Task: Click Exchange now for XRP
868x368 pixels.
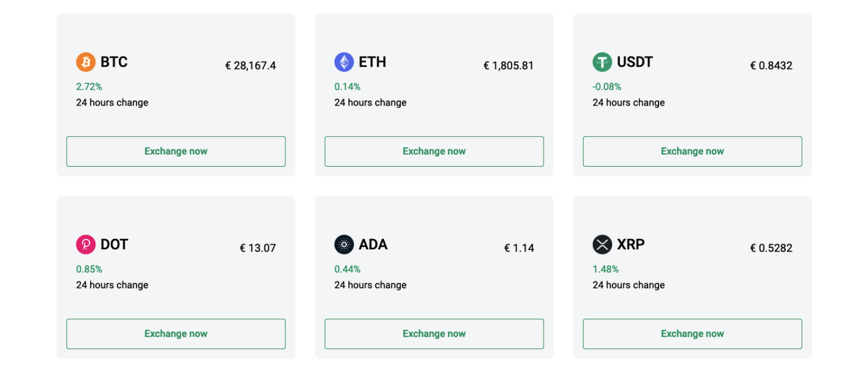Action: [x=692, y=334]
